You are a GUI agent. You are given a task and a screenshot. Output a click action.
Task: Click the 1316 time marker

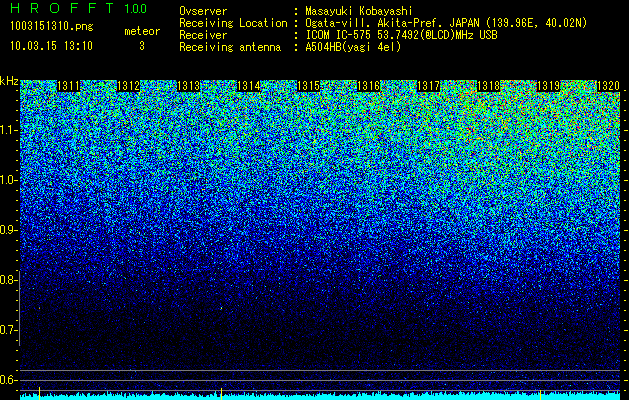coord(368,86)
